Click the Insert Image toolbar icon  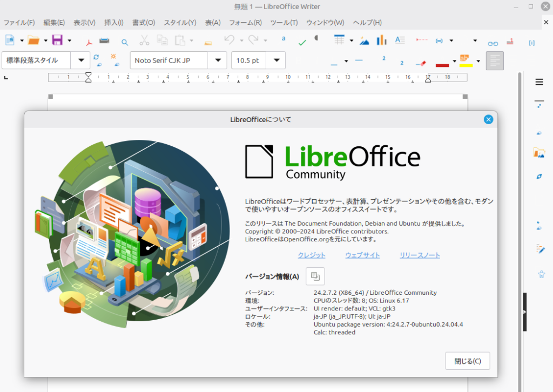tap(365, 41)
